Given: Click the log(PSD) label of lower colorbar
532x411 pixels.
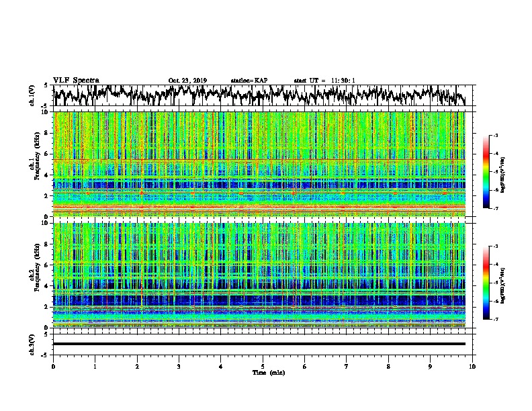Looking at the screenshot, I should click(502, 286).
